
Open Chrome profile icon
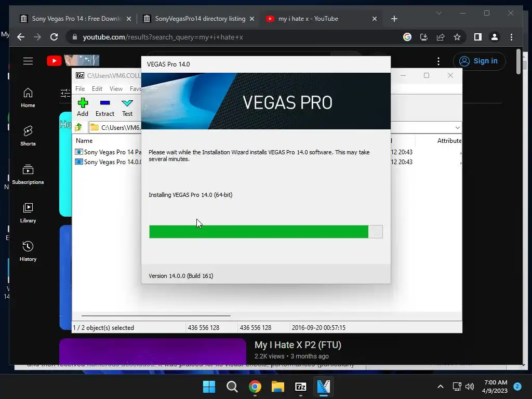[495, 37]
